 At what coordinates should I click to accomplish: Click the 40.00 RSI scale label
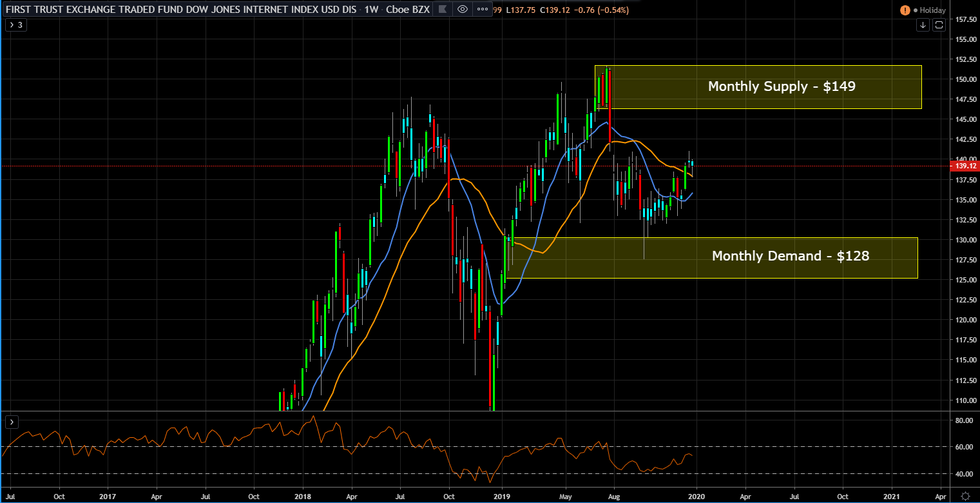965,474
